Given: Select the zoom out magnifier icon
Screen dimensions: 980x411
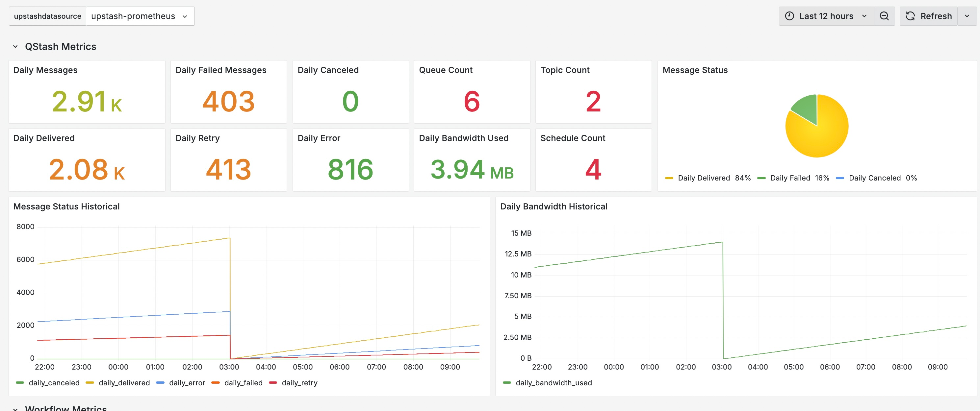Looking at the screenshot, I should pos(885,16).
